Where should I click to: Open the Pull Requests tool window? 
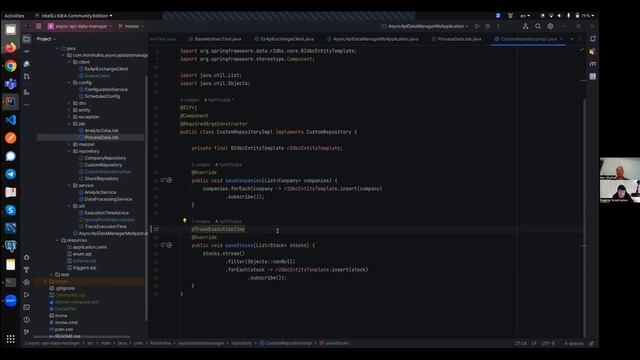27,77
